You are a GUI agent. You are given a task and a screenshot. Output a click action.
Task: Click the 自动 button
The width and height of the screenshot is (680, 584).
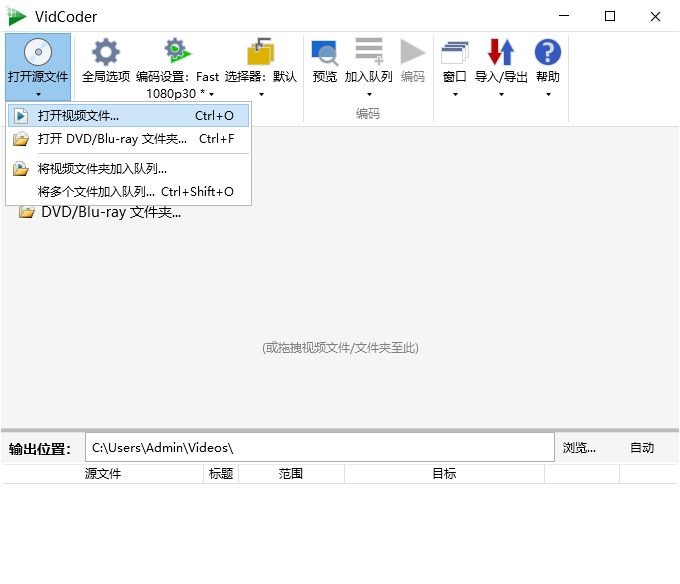click(642, 447)
